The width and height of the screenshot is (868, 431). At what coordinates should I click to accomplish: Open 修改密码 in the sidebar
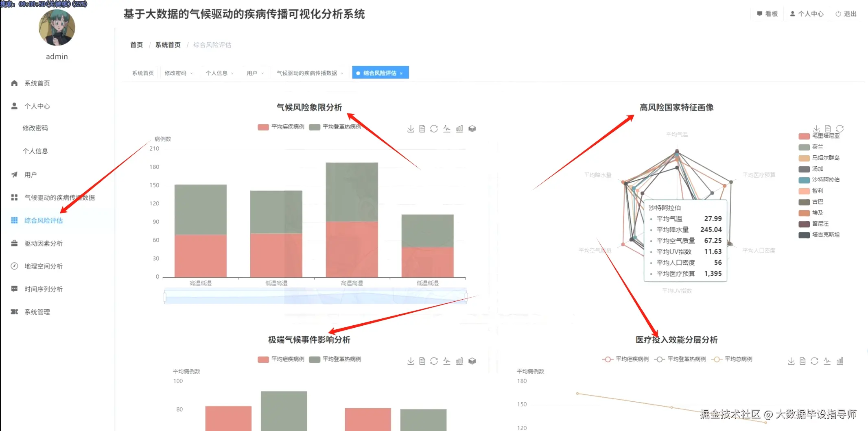click(35, 128)
